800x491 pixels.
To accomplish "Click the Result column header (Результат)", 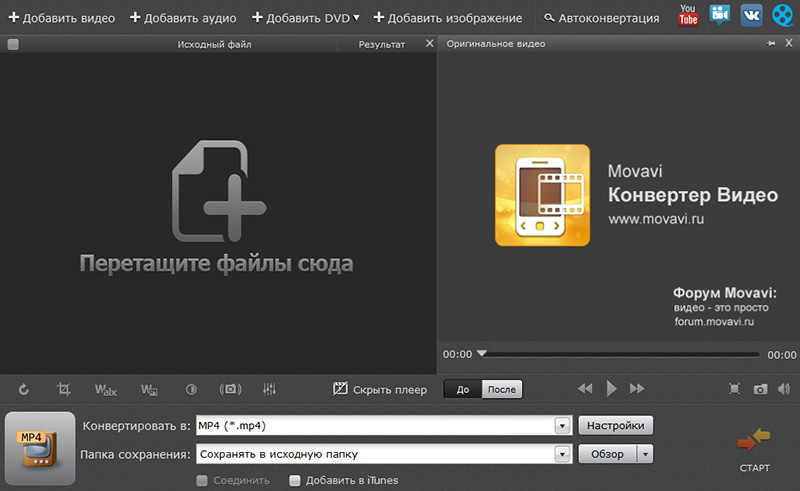I will (x=382, y=44).
